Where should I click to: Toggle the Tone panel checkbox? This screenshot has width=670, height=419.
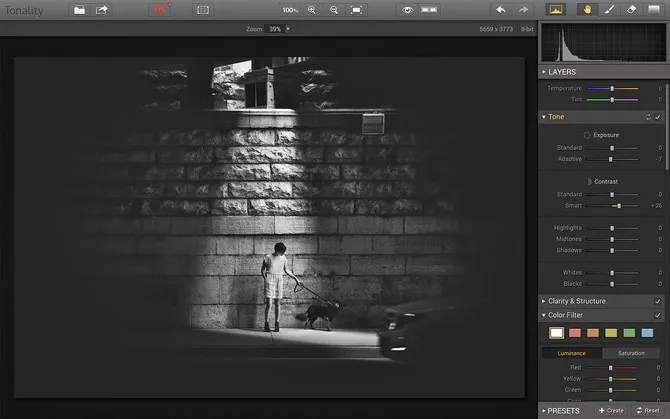point(657,117)
